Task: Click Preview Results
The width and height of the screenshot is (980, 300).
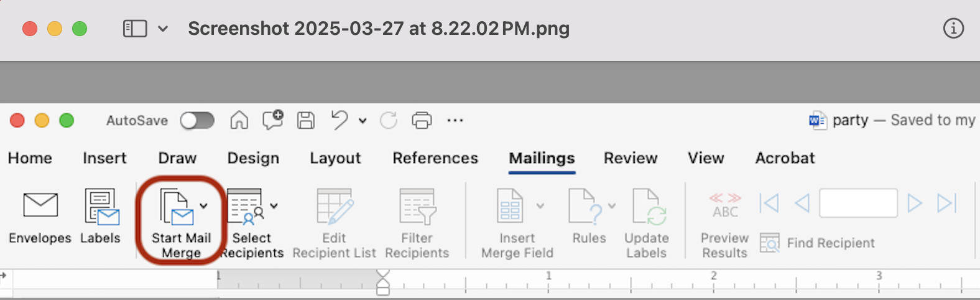Action: pos(725,225)
